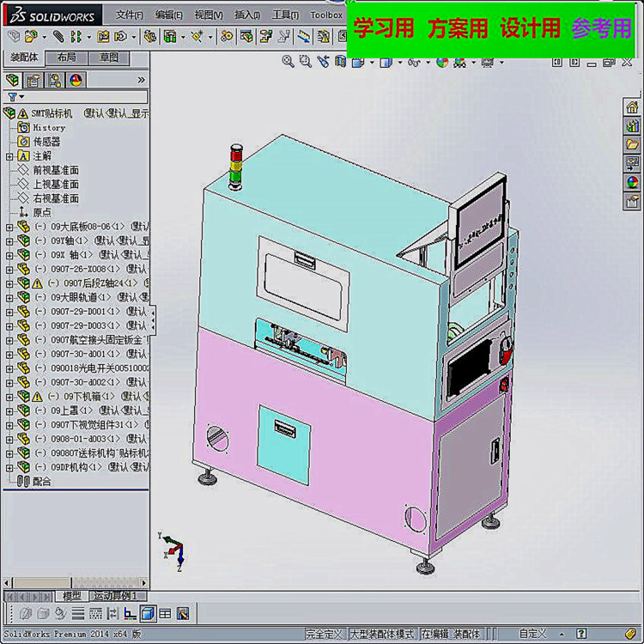Open the View Orientation dropdown arrow
Screen dimensions: 644x644
[372, 63]
